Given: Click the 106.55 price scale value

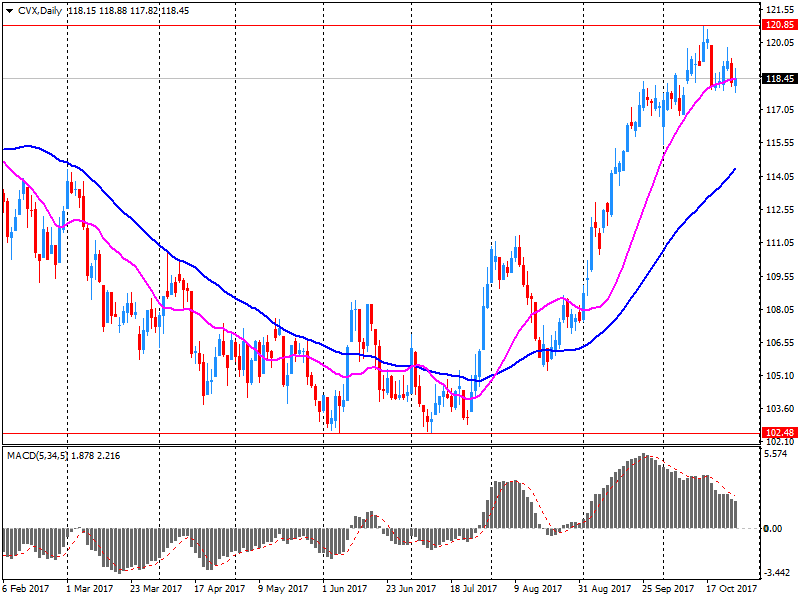Looking at the screenshot, I should coord(780,343).
